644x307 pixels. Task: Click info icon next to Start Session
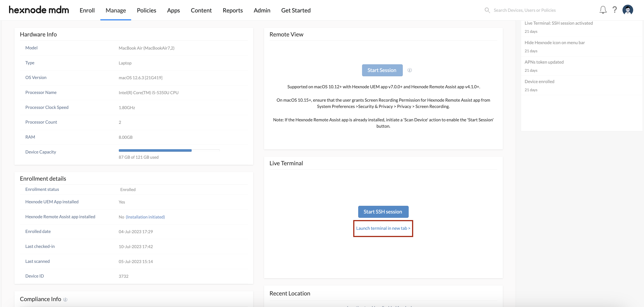pyautogui.click(x=410, y=70)
